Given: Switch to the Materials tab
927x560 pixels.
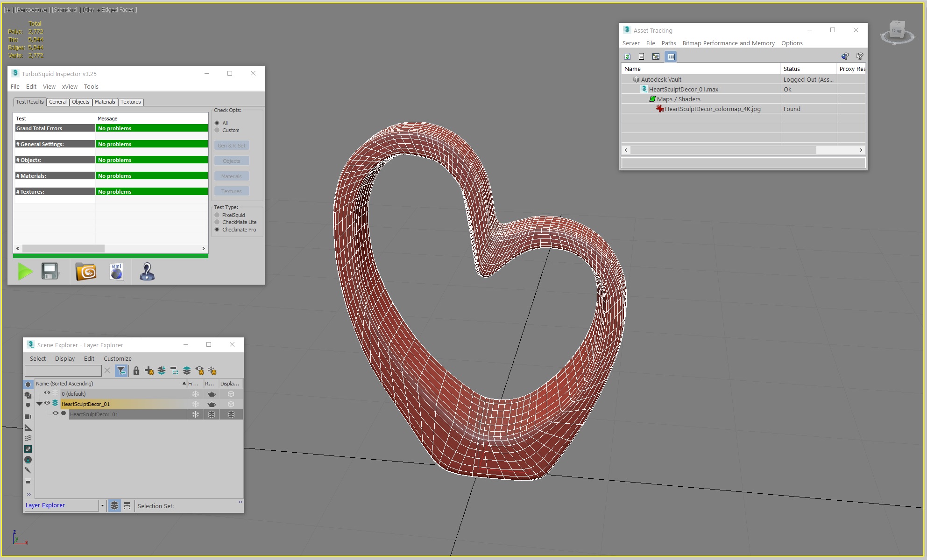Looking at the screenshot, I should 105,102.
